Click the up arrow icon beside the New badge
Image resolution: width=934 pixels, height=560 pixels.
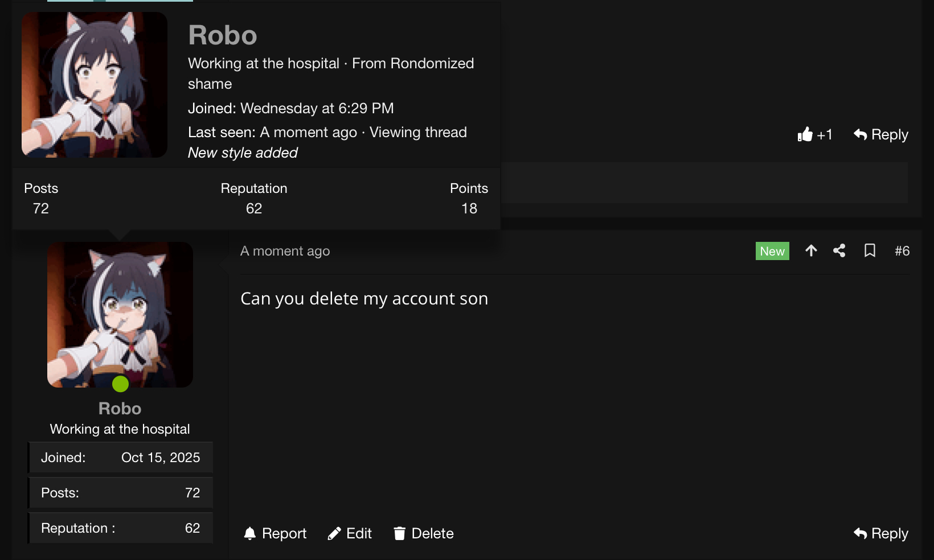(811, 251)
